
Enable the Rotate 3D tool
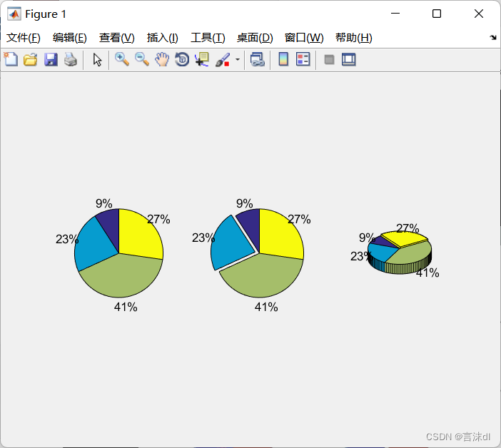182,60
